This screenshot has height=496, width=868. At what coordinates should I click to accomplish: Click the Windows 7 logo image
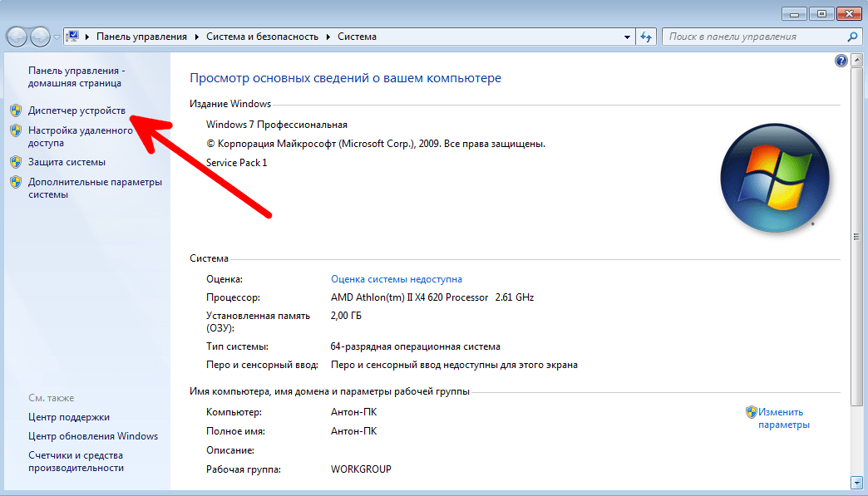[775, 178]
